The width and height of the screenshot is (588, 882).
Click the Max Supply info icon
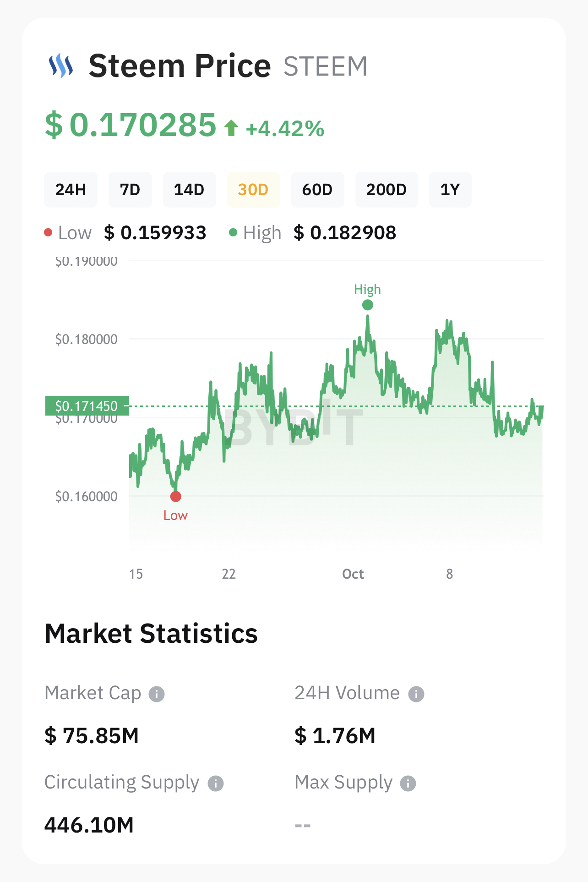pos(408,783)
